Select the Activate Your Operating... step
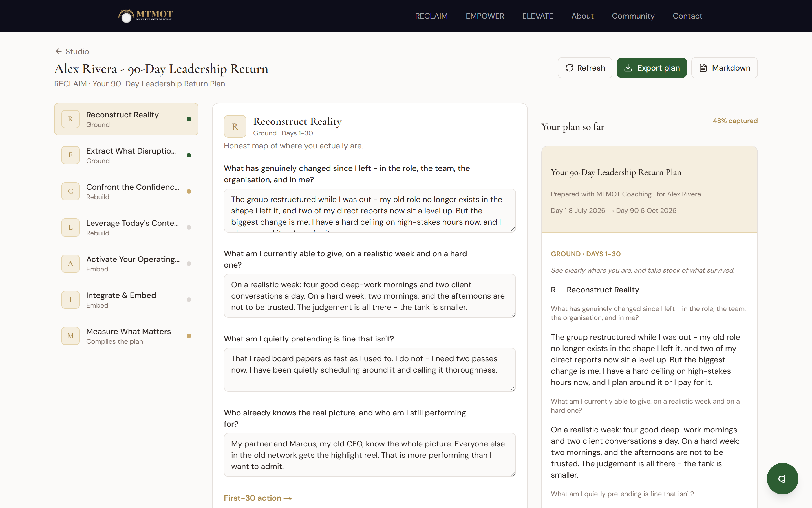This screenshot has height=508, width=812. 126,263
